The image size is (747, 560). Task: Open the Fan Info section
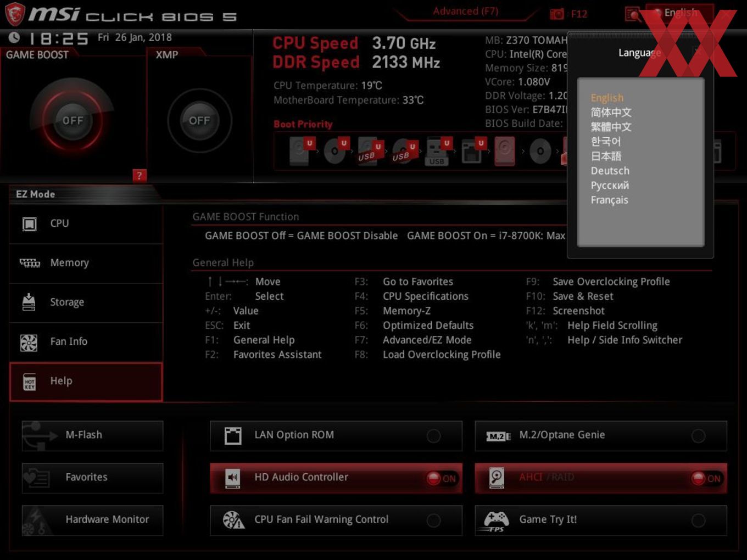coord(86,341)
